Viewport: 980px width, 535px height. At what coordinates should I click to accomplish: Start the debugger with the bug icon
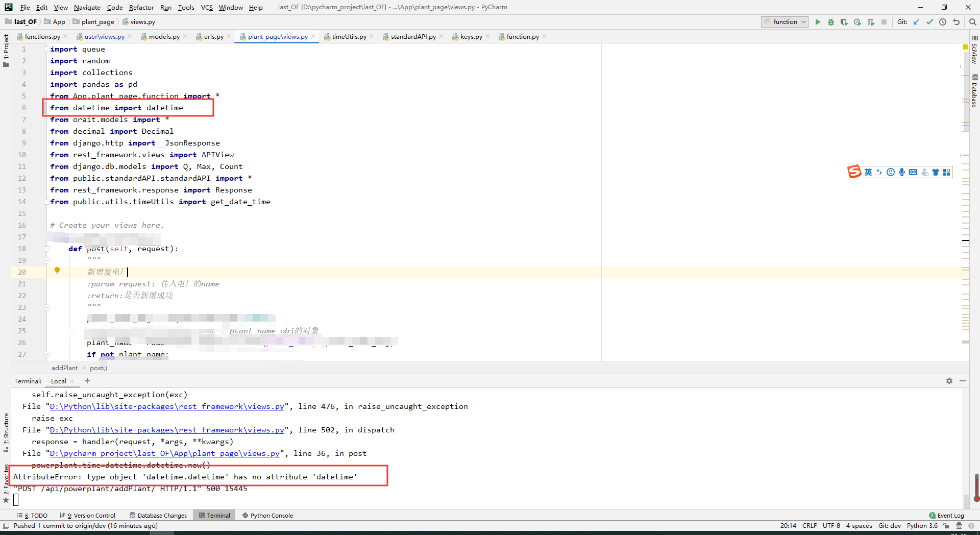(x=831, y=22)
